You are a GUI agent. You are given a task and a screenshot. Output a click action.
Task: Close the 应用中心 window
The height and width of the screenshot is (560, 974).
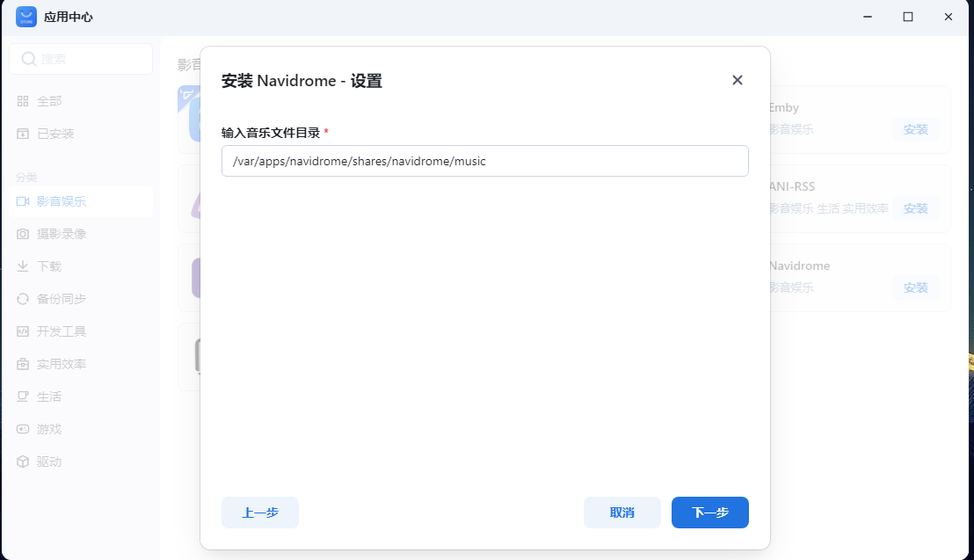(949, 17)
